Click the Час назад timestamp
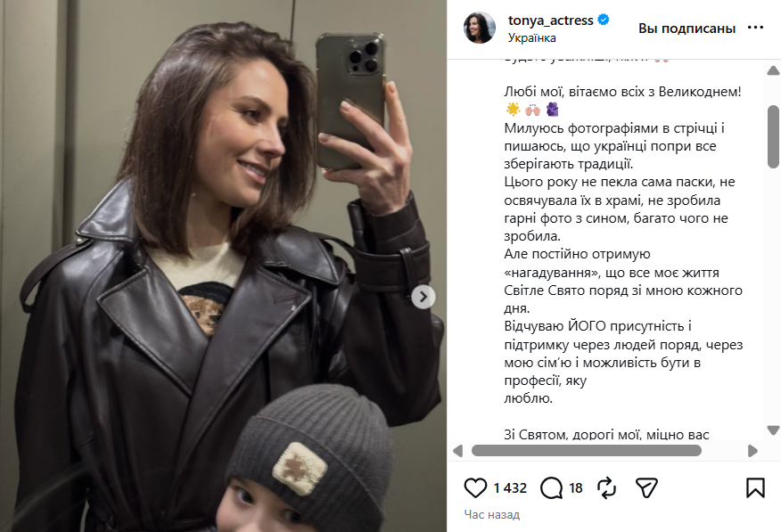 coord(491,514)
